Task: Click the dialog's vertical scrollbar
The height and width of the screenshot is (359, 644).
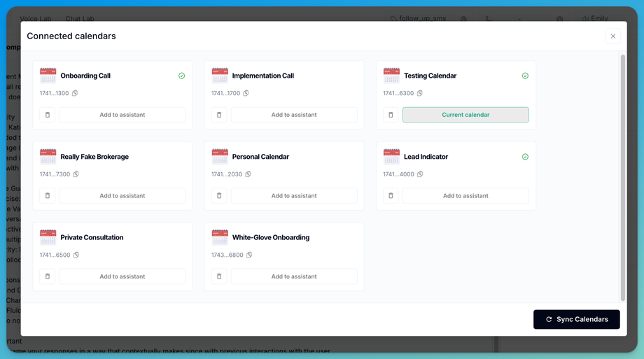Action: [x=622, y=178]
